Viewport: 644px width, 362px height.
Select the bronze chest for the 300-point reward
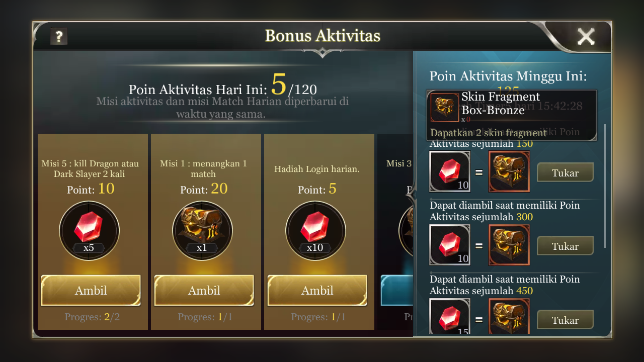pos(509,245)
